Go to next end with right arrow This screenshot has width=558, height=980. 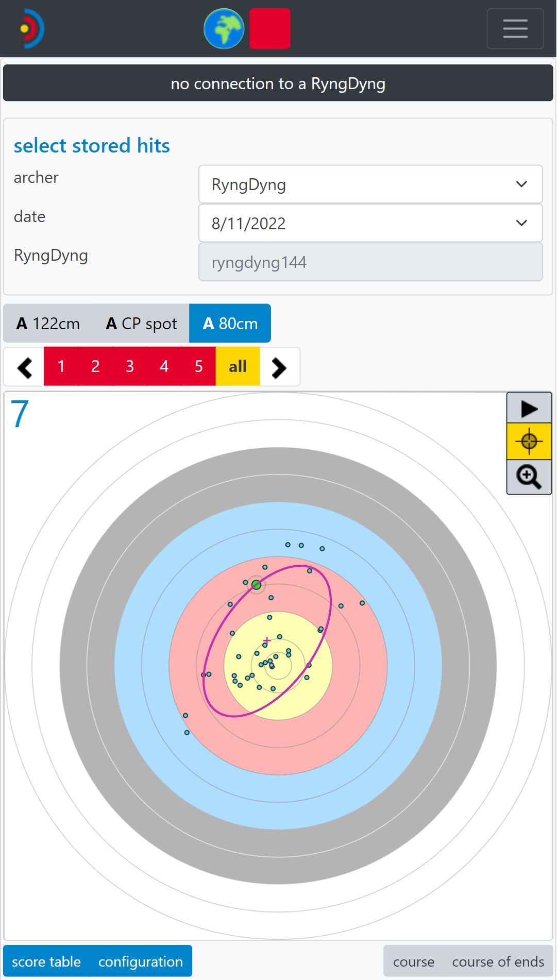279,367
